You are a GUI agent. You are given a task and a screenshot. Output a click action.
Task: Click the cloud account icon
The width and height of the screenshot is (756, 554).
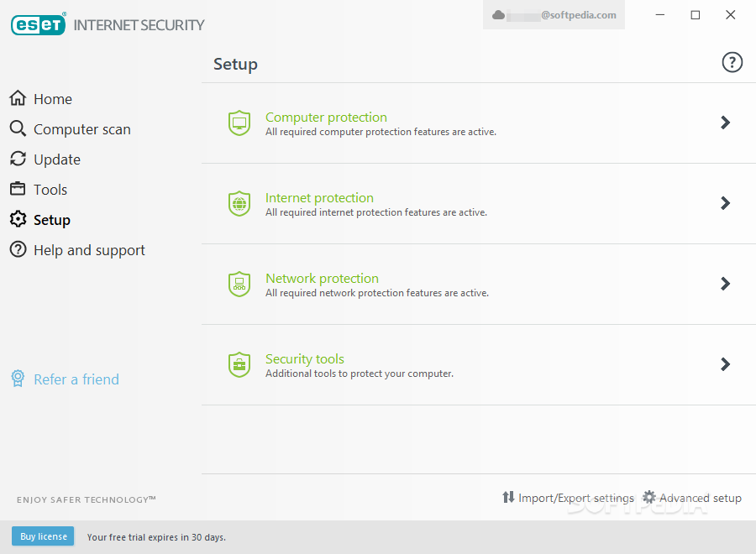coord(498,15)
